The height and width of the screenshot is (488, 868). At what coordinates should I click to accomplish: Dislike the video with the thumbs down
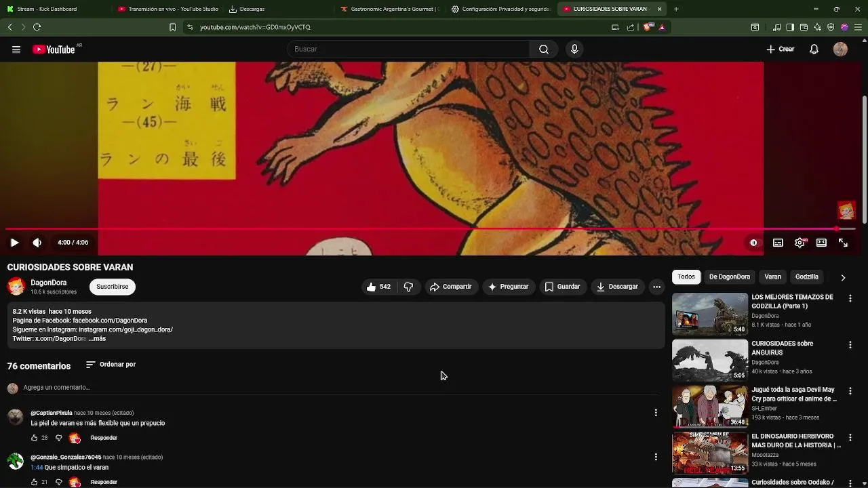click(408, 287)
